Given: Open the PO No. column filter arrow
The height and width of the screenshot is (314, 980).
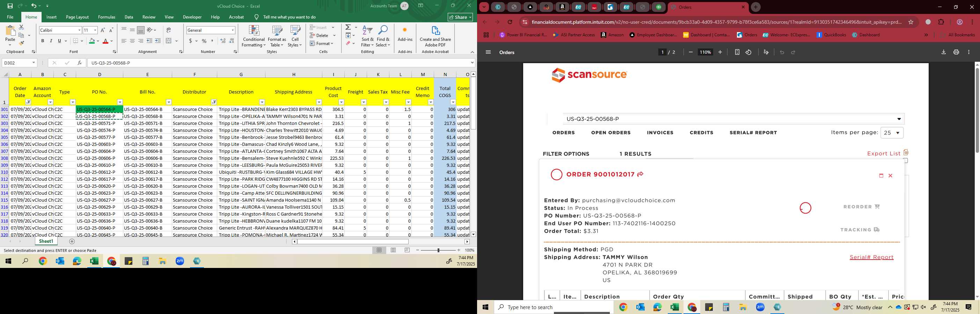Looking at the screenshot, I should pos(120,102).
